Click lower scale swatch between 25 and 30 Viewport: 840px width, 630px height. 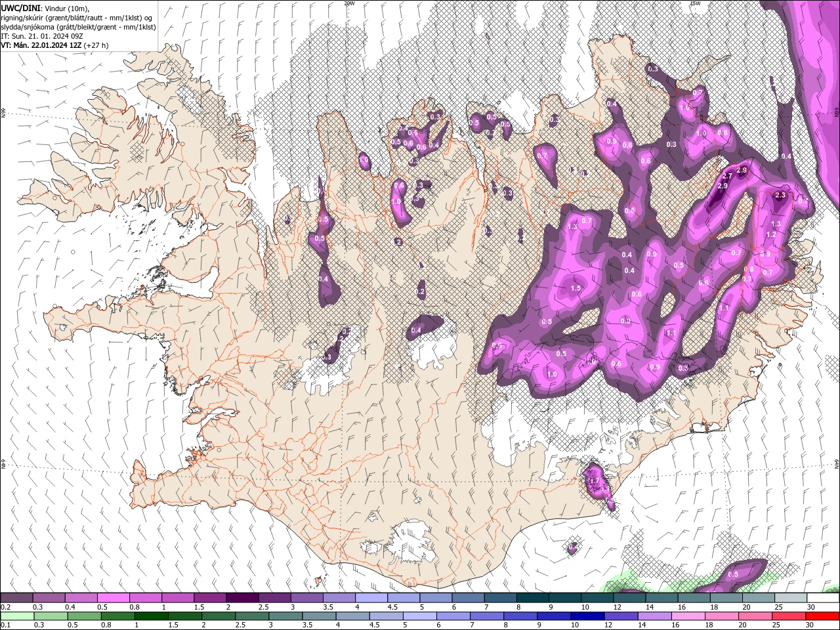coord(790,616)
